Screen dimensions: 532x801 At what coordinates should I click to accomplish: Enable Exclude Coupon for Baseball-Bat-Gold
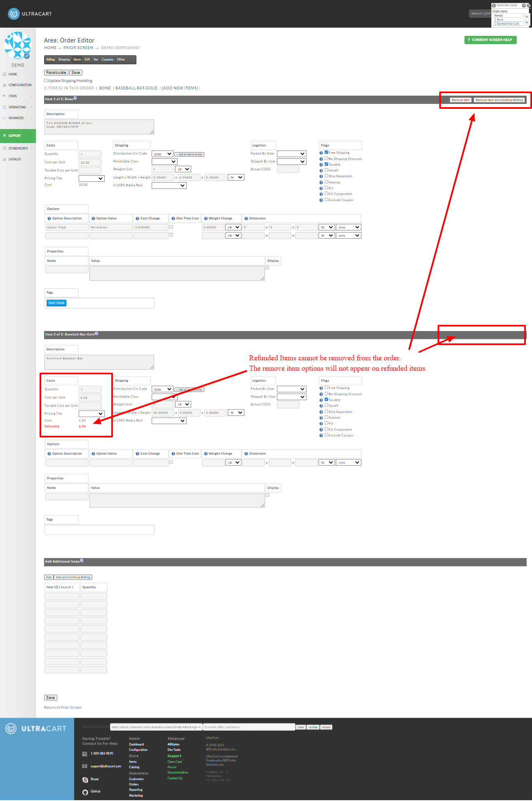click(x=326, y=435)
